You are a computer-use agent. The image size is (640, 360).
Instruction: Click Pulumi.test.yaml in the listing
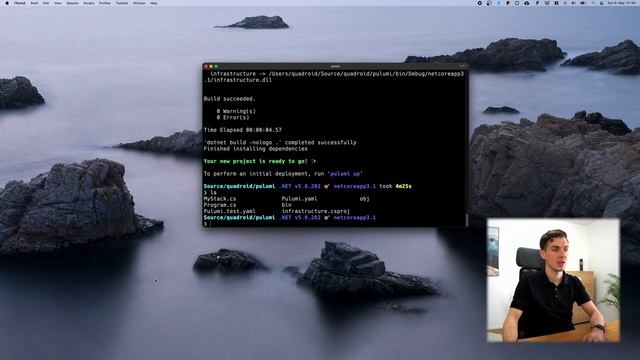point(229,211)
